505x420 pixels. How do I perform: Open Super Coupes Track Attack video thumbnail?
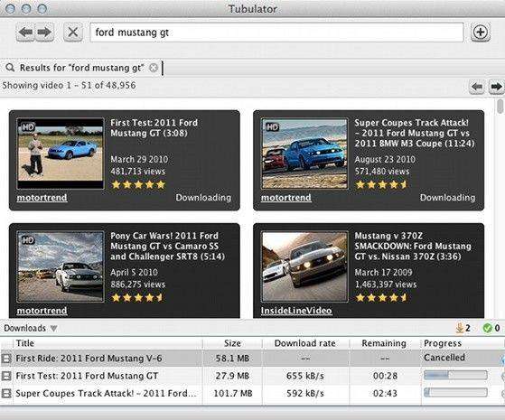point(304,154)
